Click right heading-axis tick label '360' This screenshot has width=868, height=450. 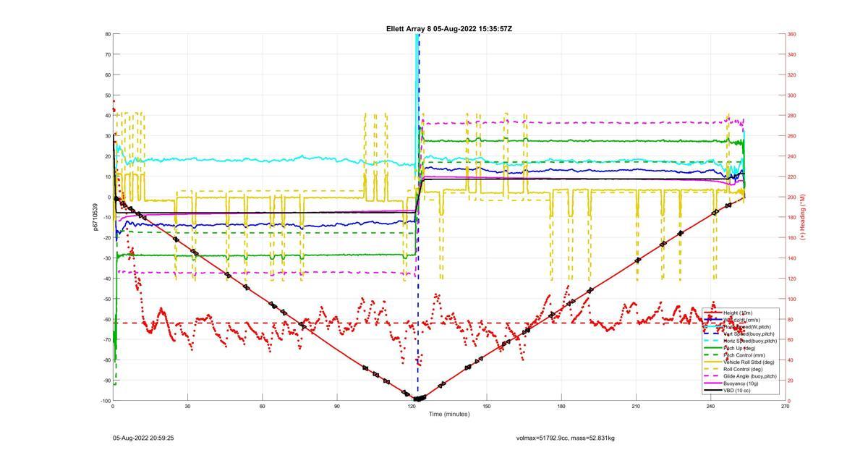pos(792,34)
